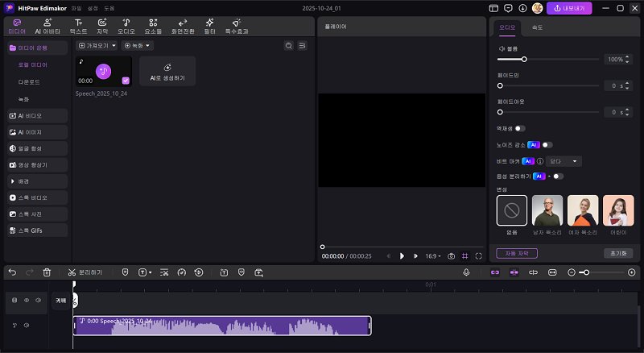Image resolution: width=644 pixels, height=353 pixels.
Task: Open the 녹화 (Record) dropdown
Action: [137, 45]
